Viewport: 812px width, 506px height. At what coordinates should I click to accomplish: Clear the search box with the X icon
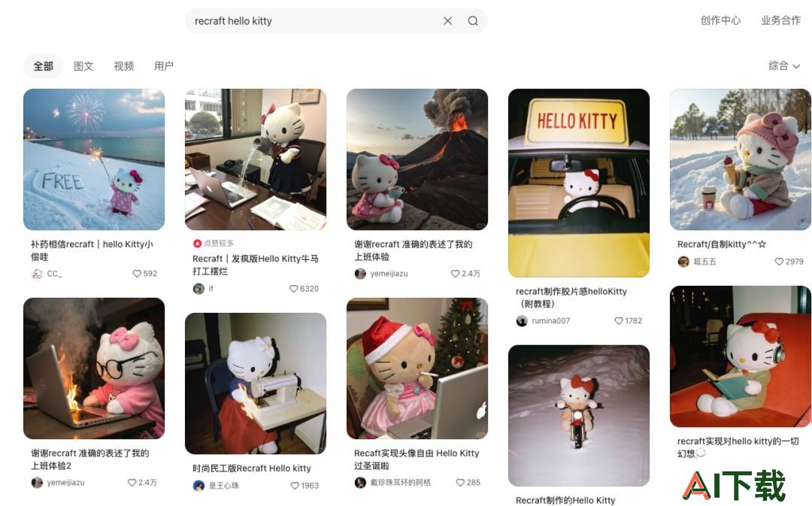447,21
